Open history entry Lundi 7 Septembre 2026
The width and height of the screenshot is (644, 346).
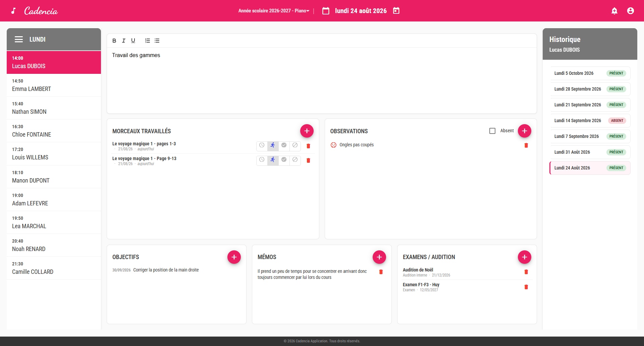[x=590, y=136]
